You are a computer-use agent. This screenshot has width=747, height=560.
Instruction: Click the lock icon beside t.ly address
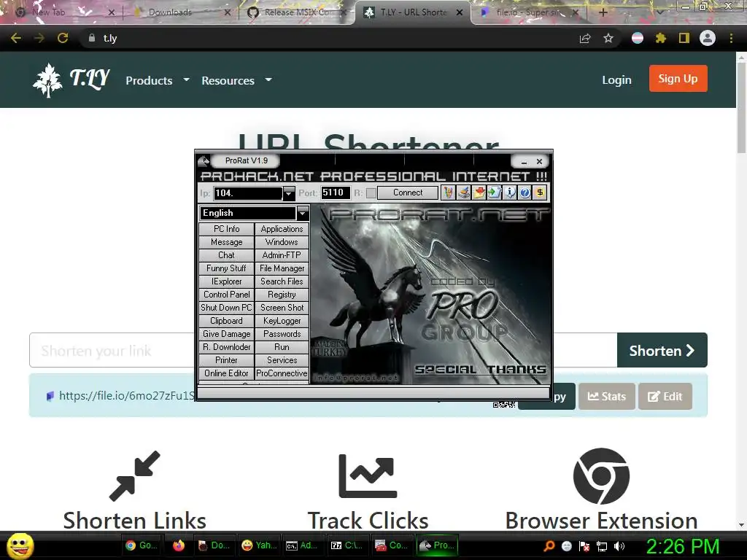point(91,38)
